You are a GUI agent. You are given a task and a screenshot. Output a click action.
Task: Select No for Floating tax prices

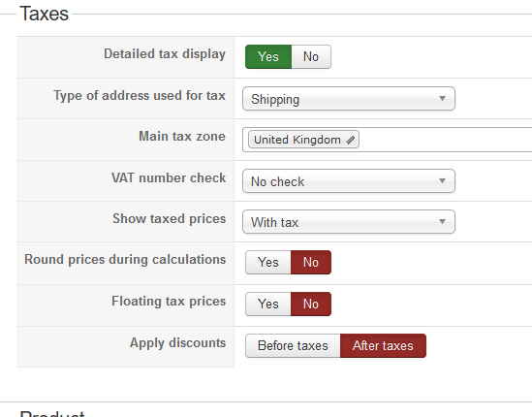(x=311, y=304)
